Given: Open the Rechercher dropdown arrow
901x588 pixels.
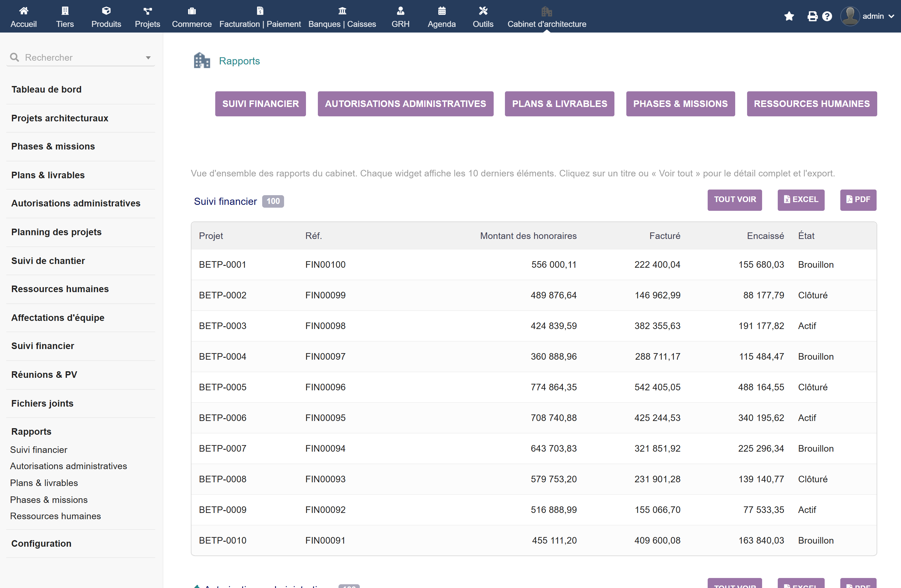Looking at the screenshot, I should pos(148,58).
